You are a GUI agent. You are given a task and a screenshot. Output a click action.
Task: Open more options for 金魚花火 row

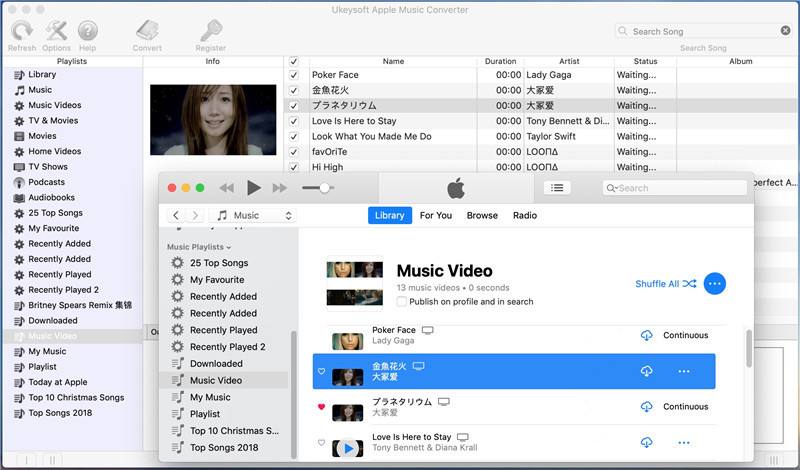click(x=684, y=371)
